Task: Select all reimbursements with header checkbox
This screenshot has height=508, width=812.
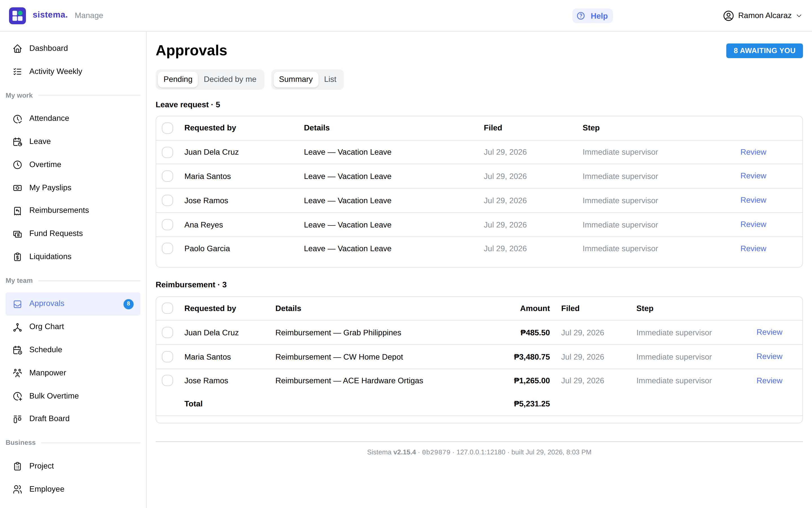Action: (x=167, y=308)
